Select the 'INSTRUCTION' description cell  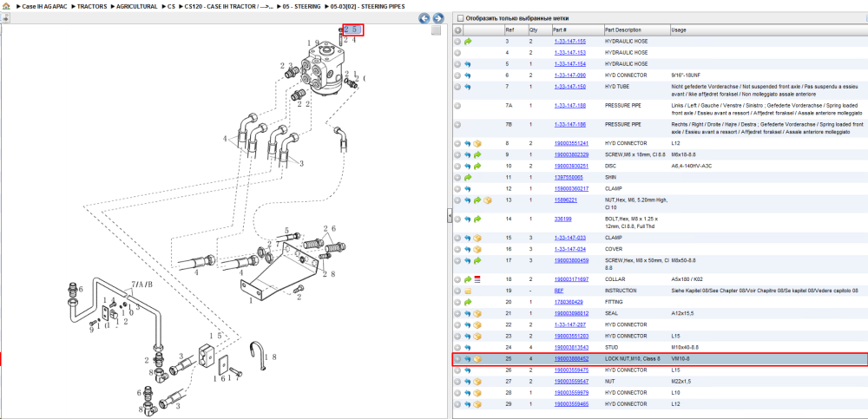pyautogui.click(x=621, y=291)
